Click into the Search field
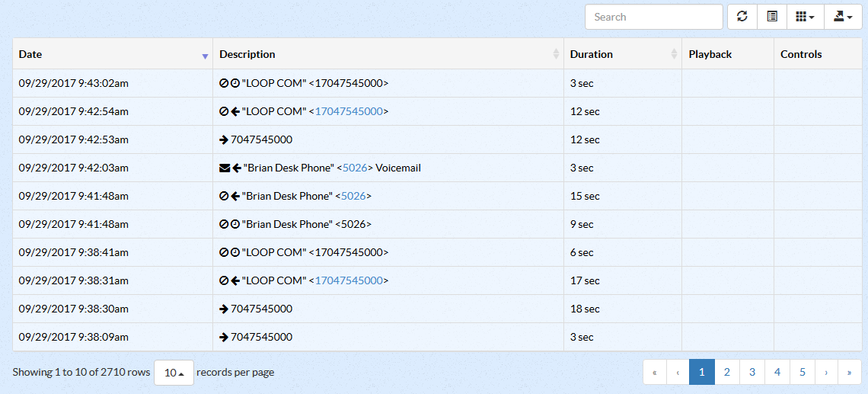Viewport: 868px width, 394px height. click(654, 17)
